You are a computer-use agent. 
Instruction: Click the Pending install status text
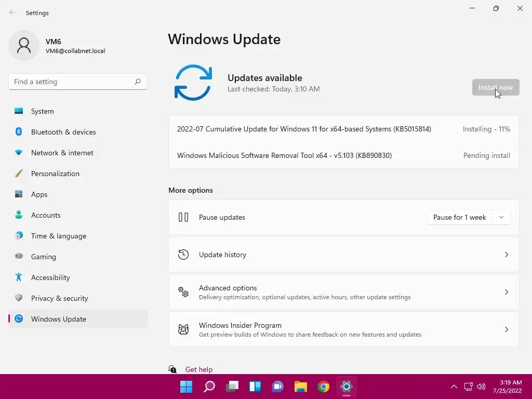click(x=486, y=155)
